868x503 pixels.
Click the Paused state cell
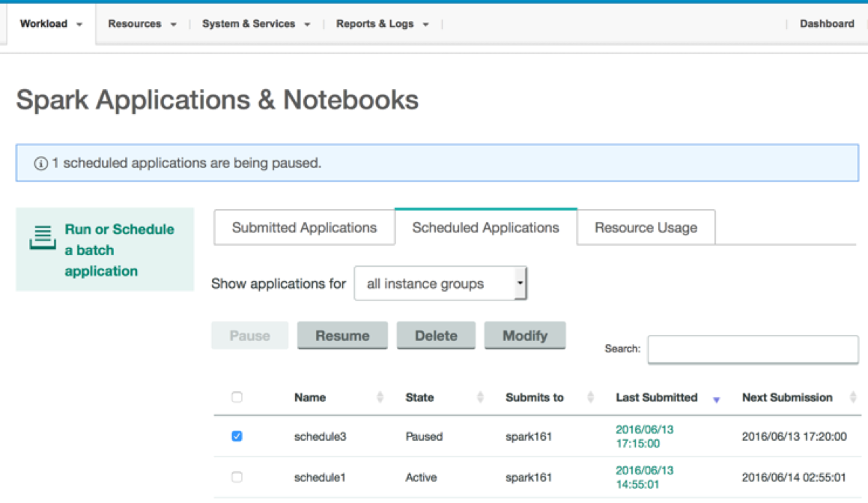coord(424,436)
